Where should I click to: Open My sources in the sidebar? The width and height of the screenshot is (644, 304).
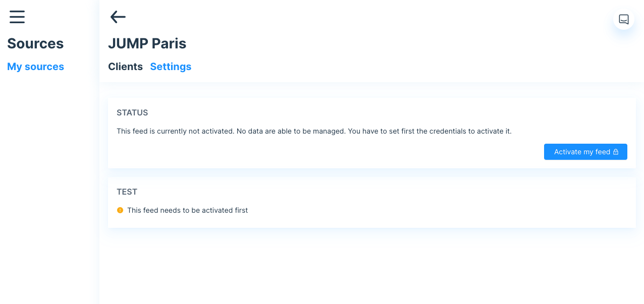click(35, 67)
